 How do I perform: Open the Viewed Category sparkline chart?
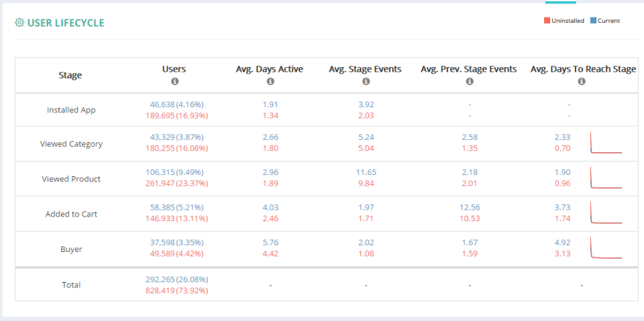(x=606, y=143)
